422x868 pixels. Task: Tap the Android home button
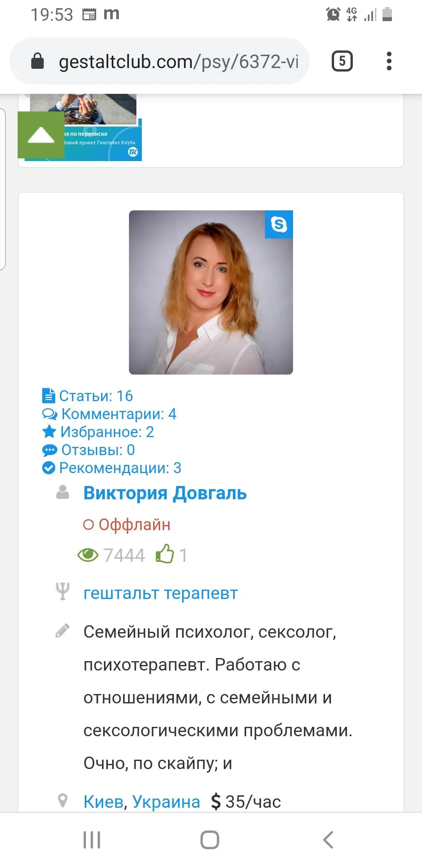pyautogui.click(x=210, y=840)
